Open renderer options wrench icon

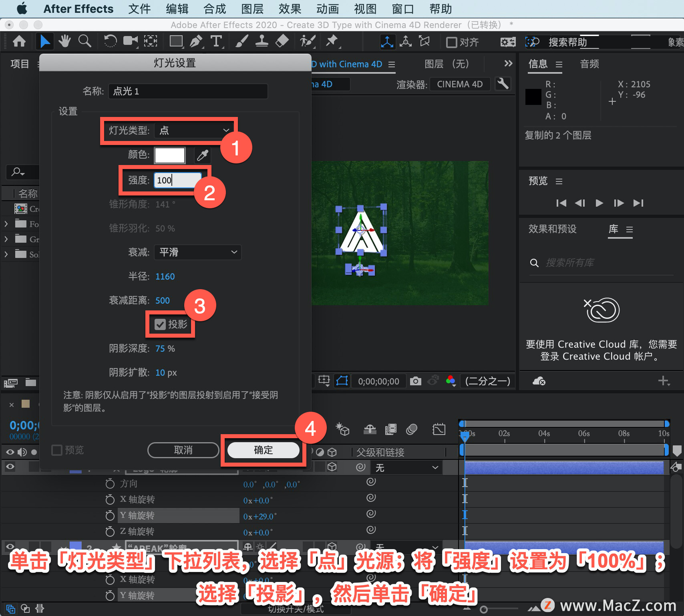click(x=503, y=84)
